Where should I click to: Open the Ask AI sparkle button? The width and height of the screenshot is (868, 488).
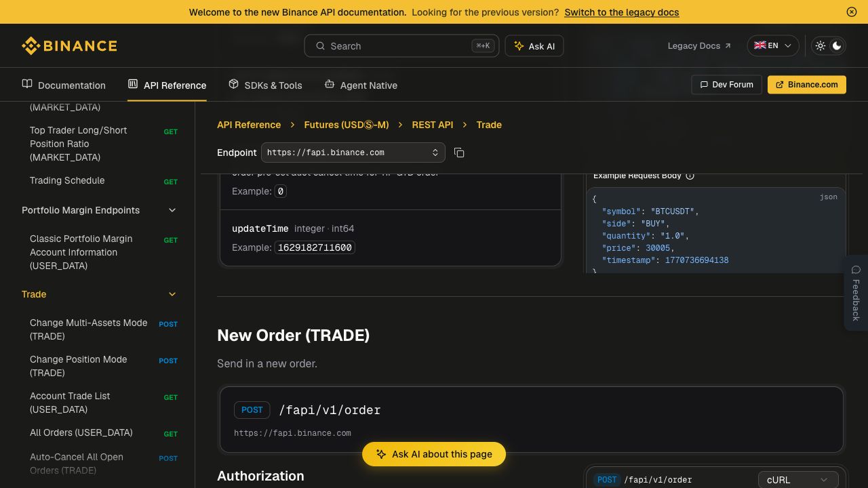[534, 46]
